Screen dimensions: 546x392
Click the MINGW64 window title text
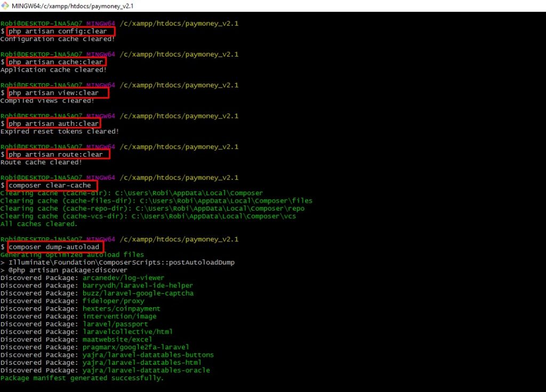73,6
